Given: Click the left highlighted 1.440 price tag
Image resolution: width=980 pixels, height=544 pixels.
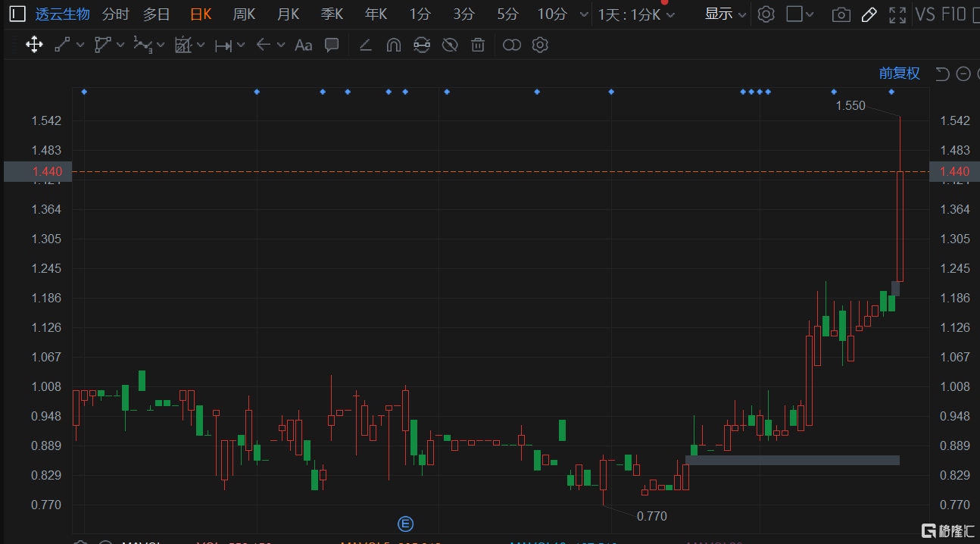Looking at the screenshot, I should pyautogui.click(x=37, y=172).
